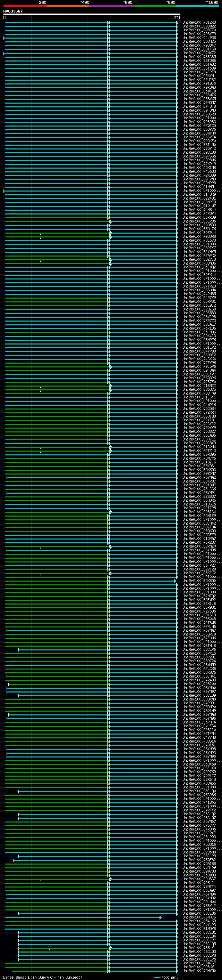The image size is (222, 980).
Task: Select the UniRef100_Q3SC85 label
Action: coord(199,57)
